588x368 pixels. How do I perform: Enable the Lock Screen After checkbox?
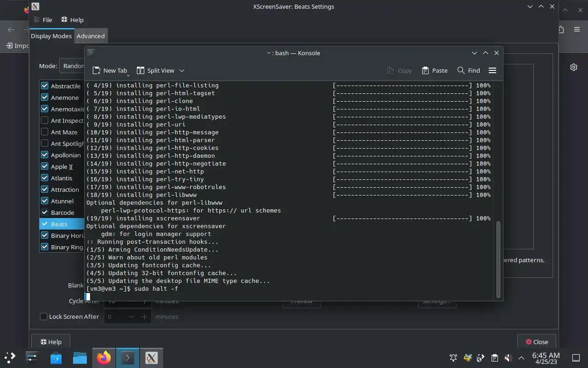pyautogui.click(x=44, y=316)
